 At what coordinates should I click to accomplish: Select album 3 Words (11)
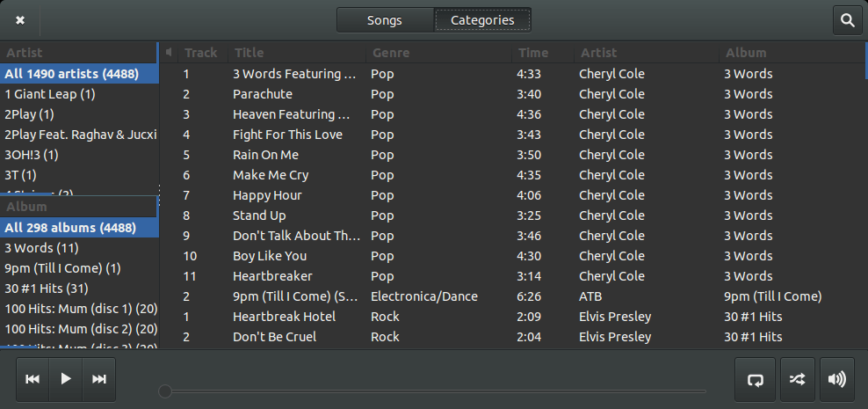[x=79, y=248]
